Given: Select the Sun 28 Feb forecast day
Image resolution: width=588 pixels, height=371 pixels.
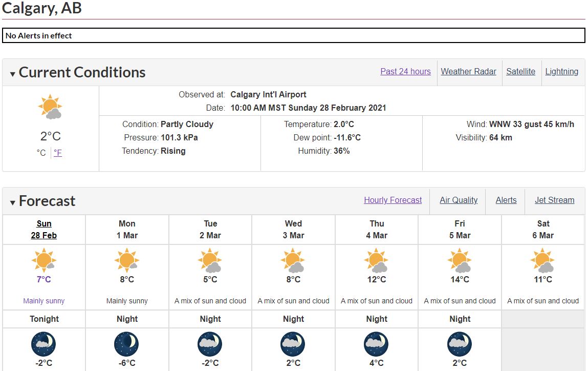Looking at the screenshot, I should [x=44, y=230].
